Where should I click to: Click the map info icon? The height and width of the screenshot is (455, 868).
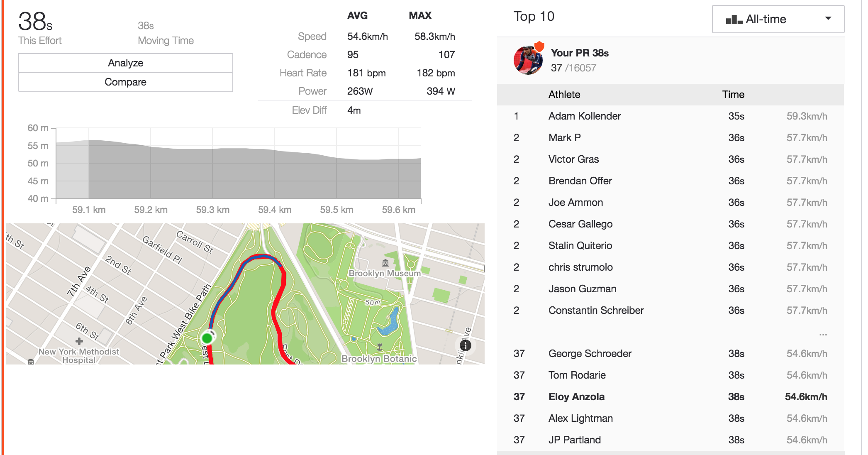coord(466,345)
